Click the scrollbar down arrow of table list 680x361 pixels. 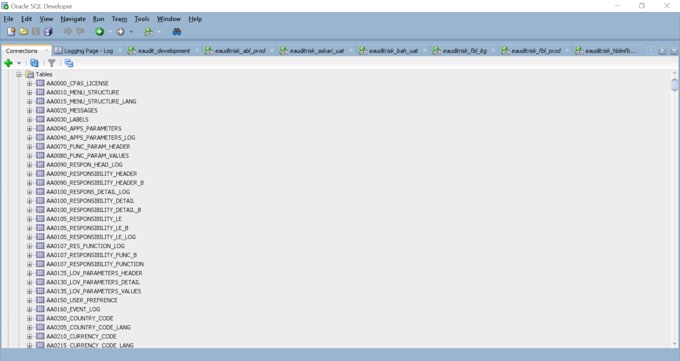point(674,344)
